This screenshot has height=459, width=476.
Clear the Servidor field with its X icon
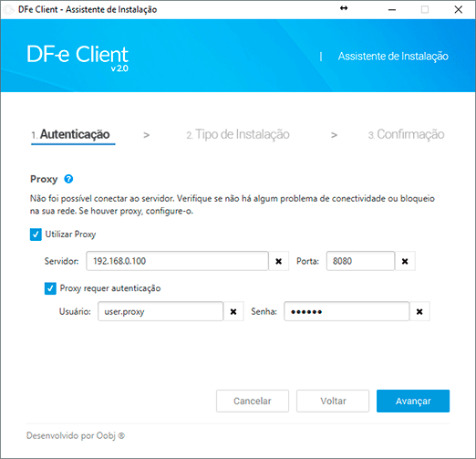278,261
